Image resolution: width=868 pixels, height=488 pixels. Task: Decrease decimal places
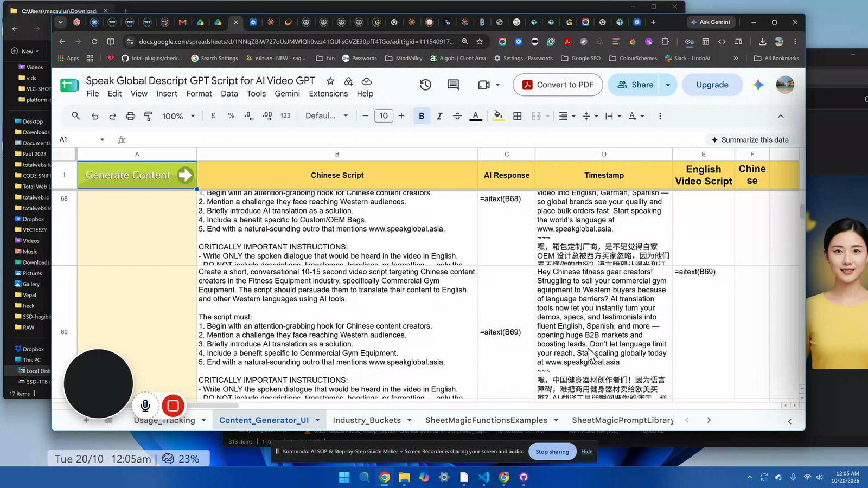249,116
